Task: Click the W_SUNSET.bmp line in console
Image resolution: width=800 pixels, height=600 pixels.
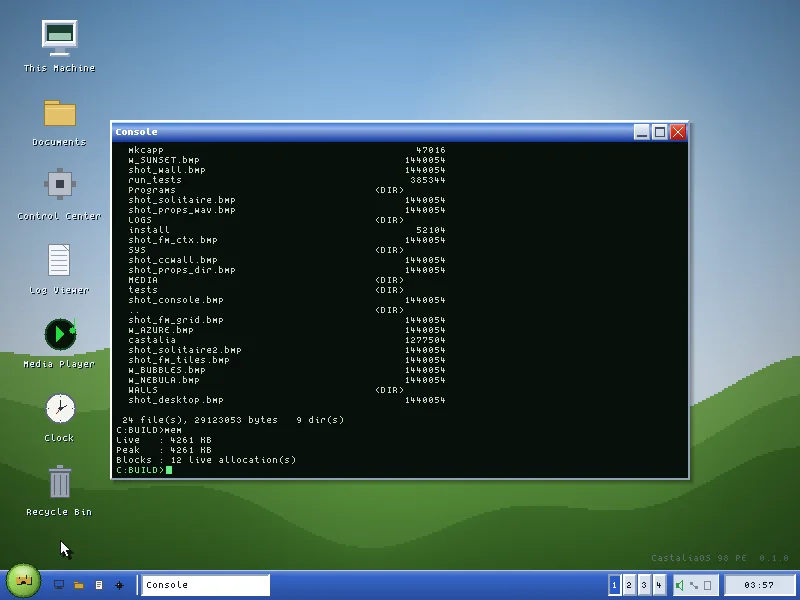Action: (164, 160)
